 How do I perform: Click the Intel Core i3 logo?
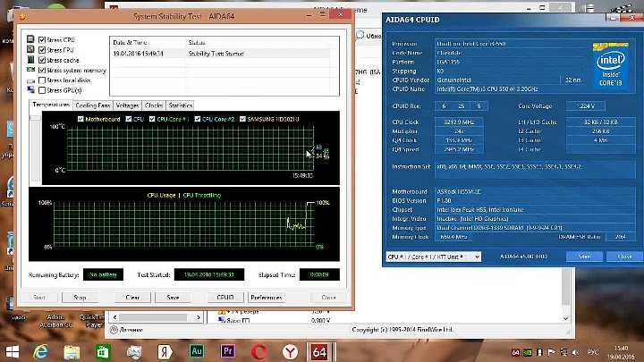coord(611,64)
